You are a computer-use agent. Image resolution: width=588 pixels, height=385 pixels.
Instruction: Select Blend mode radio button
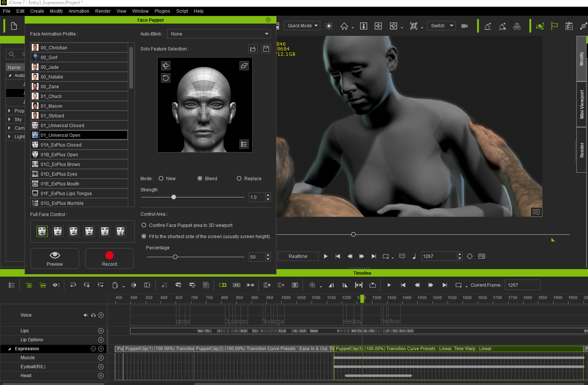(x=200, y=178)
